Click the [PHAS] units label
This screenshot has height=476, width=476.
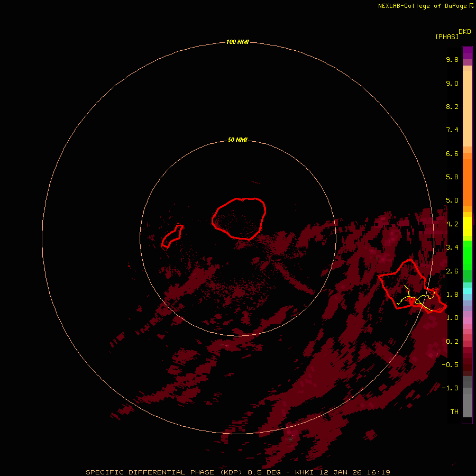[x=447, y=36]
